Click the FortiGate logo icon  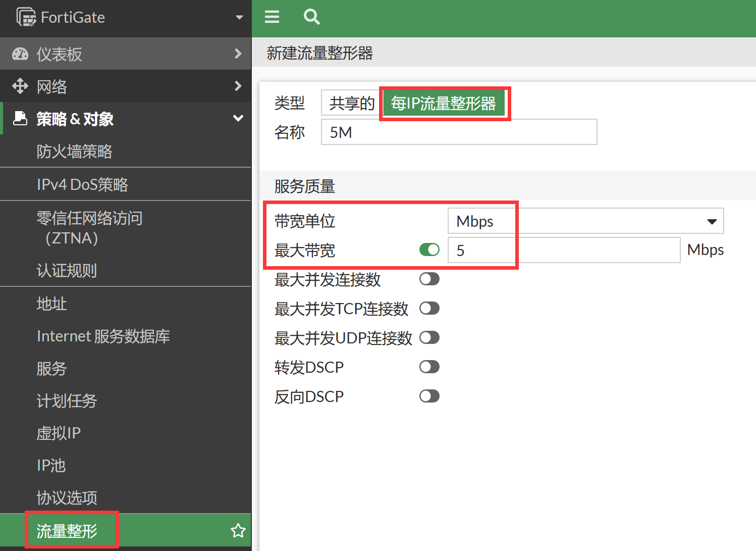26,17
